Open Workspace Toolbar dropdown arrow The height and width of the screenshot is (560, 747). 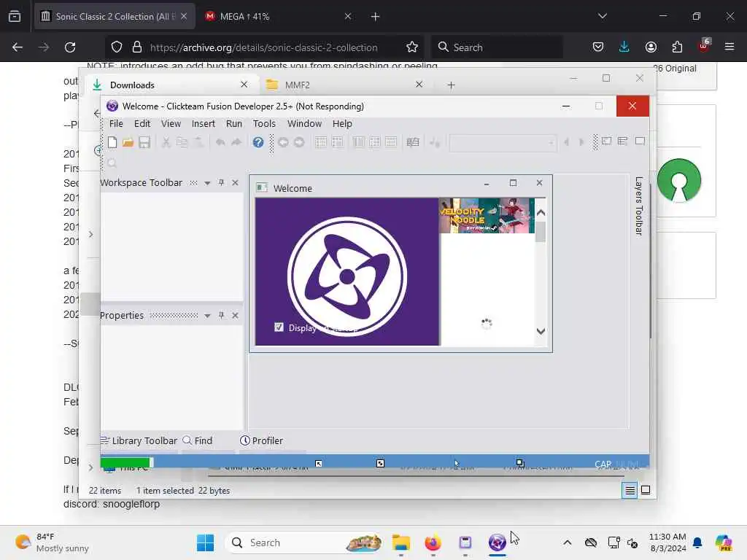pyautogui.click(x=207, y=183)
